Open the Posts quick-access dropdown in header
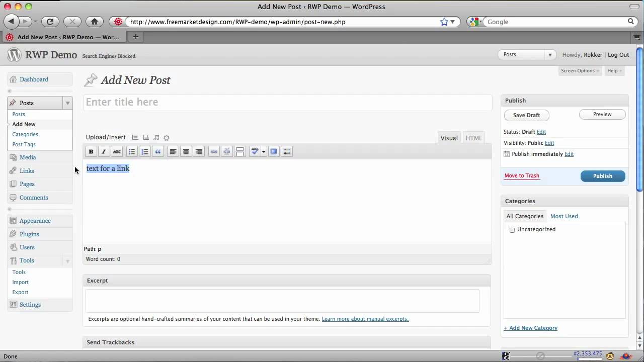This screenshot has height=362, width=644. pyautogui.click(x=549, y=55)
